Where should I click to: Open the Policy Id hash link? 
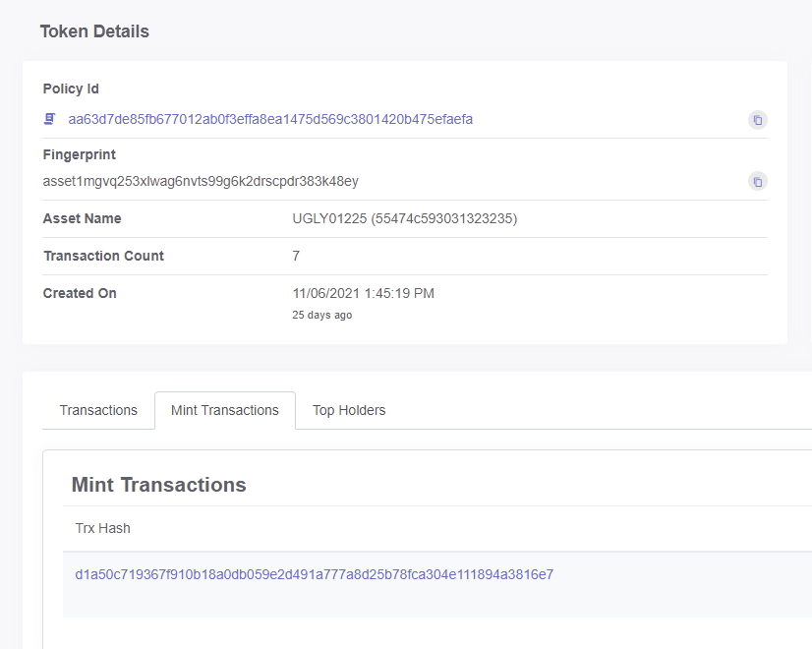270,118
